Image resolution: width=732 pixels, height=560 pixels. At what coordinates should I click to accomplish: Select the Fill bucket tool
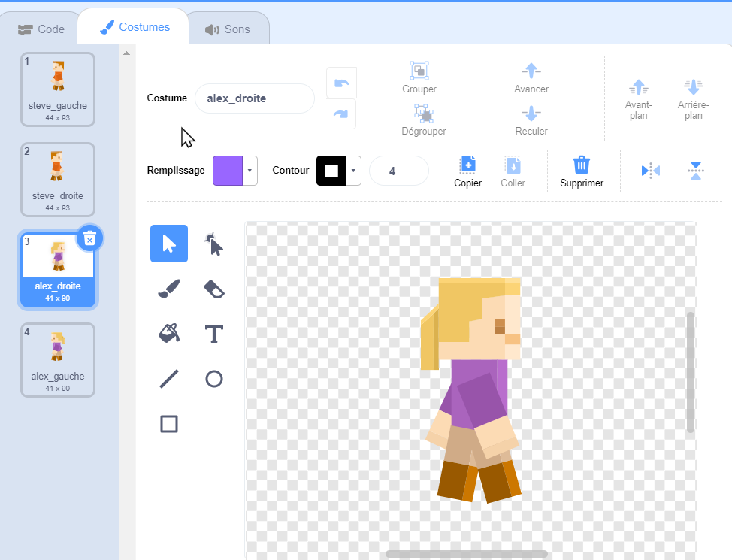coord(169,334)
